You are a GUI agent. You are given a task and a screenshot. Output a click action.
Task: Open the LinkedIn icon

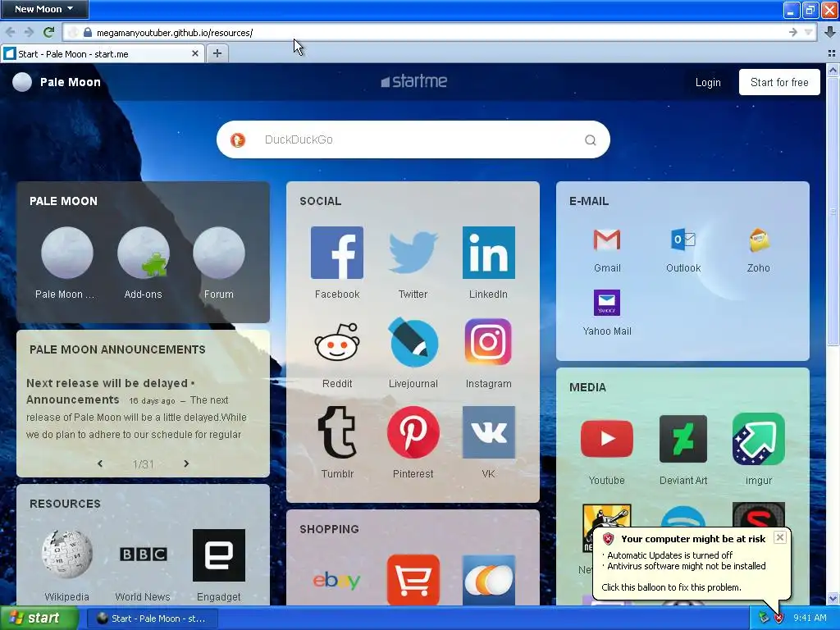[489, 253]
